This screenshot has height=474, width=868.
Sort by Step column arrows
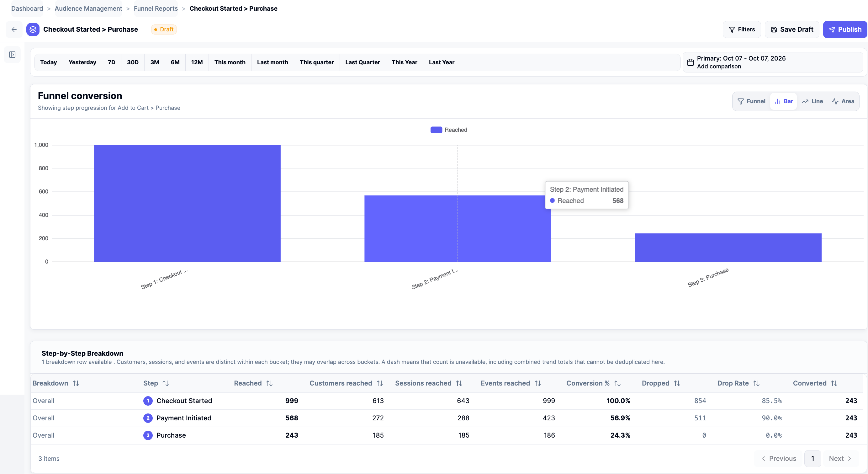point(166,383)
